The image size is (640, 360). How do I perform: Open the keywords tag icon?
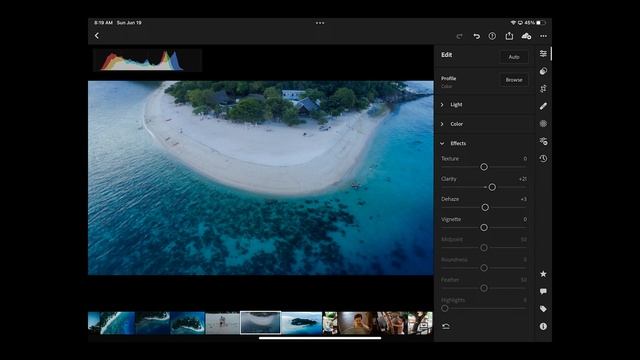[x=543, y=309]
